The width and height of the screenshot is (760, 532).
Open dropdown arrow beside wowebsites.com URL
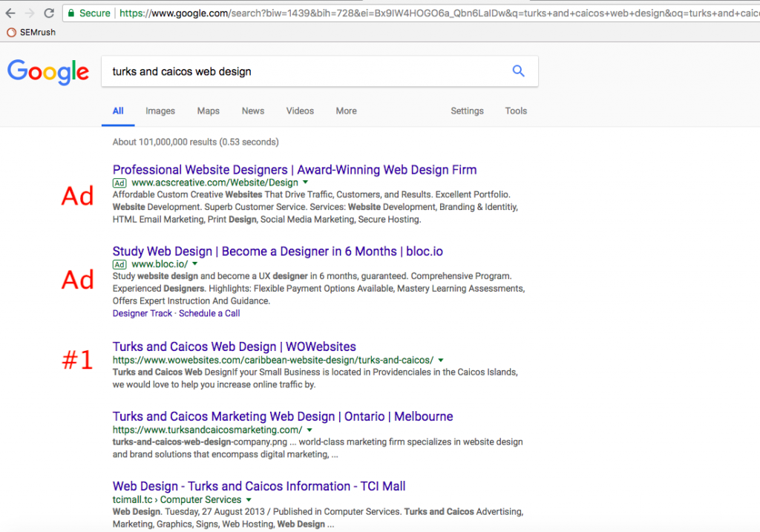(441, 360)
